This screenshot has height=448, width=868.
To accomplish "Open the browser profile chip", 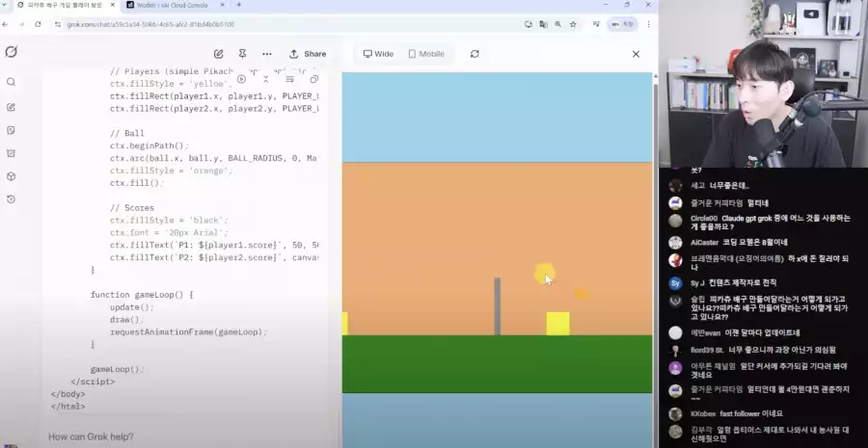I will [622, 24].
